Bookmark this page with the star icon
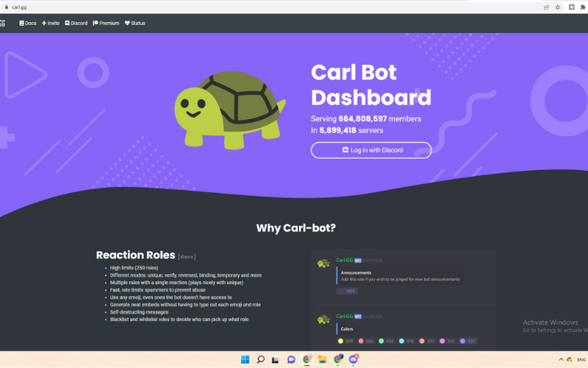The image size is (588, 368). (558, 7)
